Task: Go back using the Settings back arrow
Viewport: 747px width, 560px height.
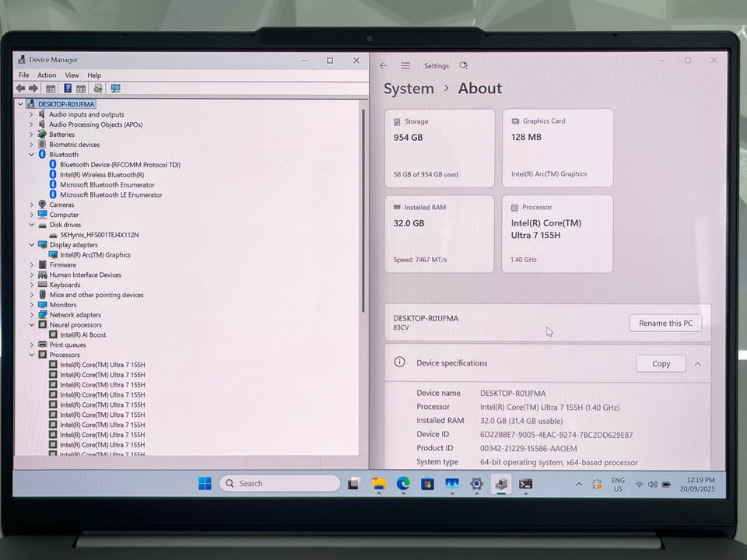Action: [x=383, y=66]
